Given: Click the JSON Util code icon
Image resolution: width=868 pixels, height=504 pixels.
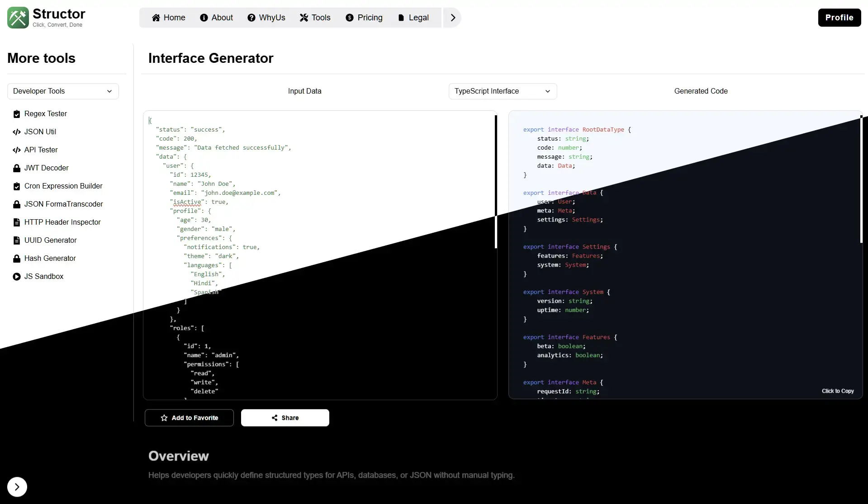Looking at the screenshot, I should tap(17, 132).
